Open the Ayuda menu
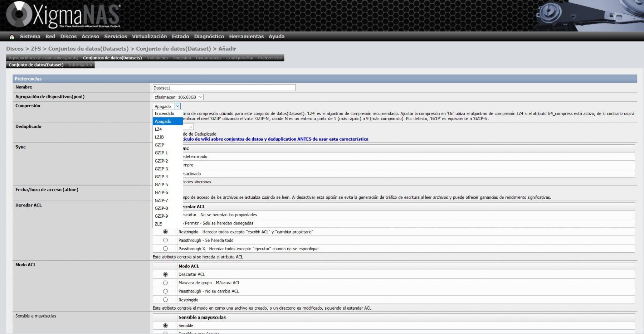Image resolution: width=644 pixels, height=334 pixels. pos(277,37)
